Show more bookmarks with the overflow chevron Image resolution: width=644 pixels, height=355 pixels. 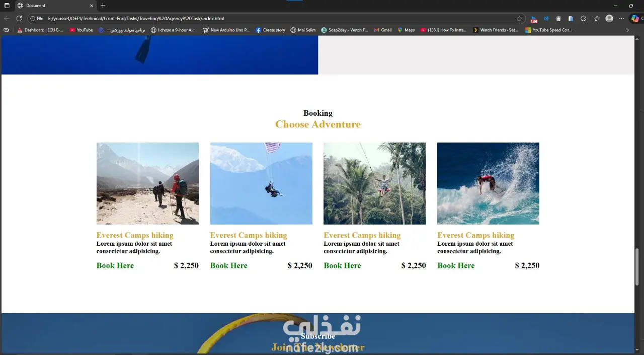point(627,30)
